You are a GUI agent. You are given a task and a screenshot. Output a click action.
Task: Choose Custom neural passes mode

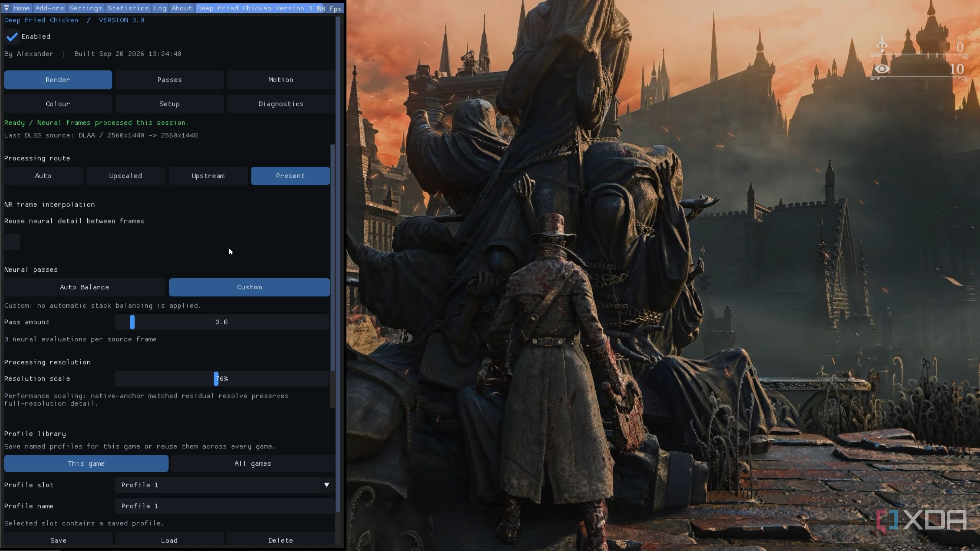point(249,287)
